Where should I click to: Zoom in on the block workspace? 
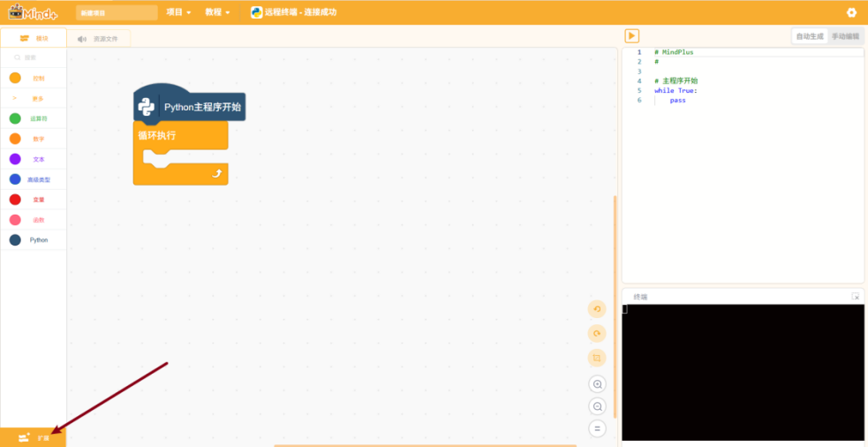pyautogui.click(x=597, y=384)
